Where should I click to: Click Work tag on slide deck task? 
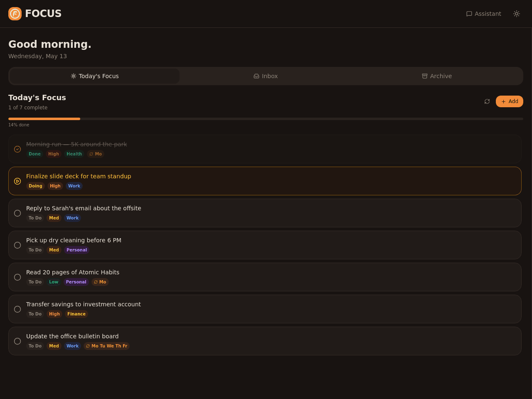74,186
